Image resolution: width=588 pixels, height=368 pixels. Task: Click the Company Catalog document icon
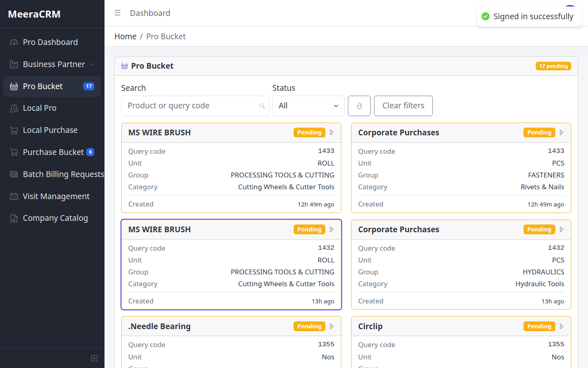pyautogui.click(x=14, y=218)
